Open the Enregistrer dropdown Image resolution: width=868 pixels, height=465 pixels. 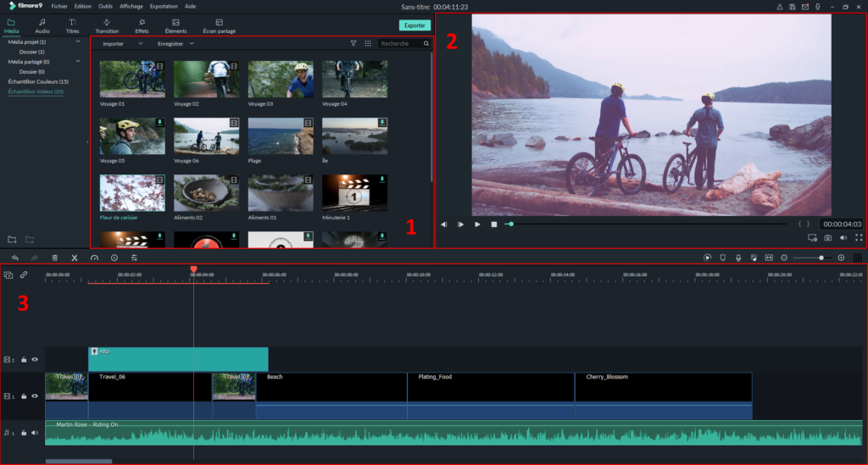coord(175,44)
